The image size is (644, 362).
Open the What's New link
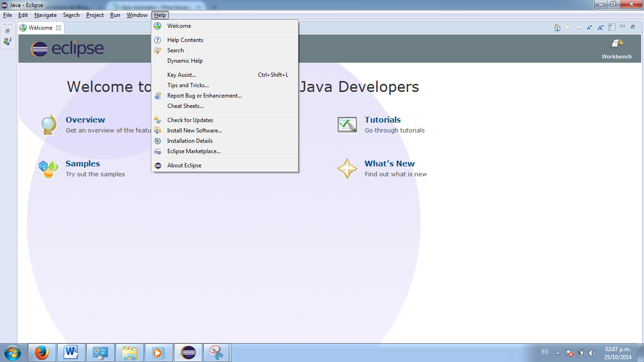tap(389, 164)
